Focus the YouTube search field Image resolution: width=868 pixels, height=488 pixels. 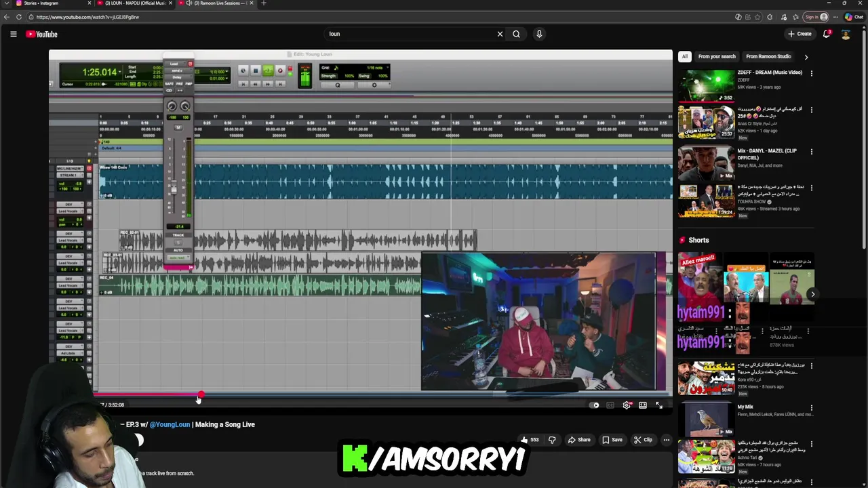pos(410,34)
